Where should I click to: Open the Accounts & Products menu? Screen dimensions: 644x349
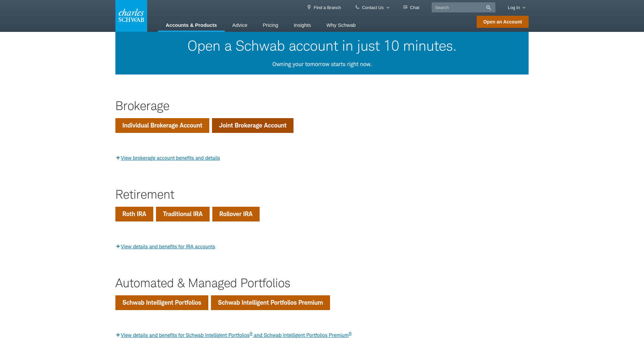click(191, 25)
